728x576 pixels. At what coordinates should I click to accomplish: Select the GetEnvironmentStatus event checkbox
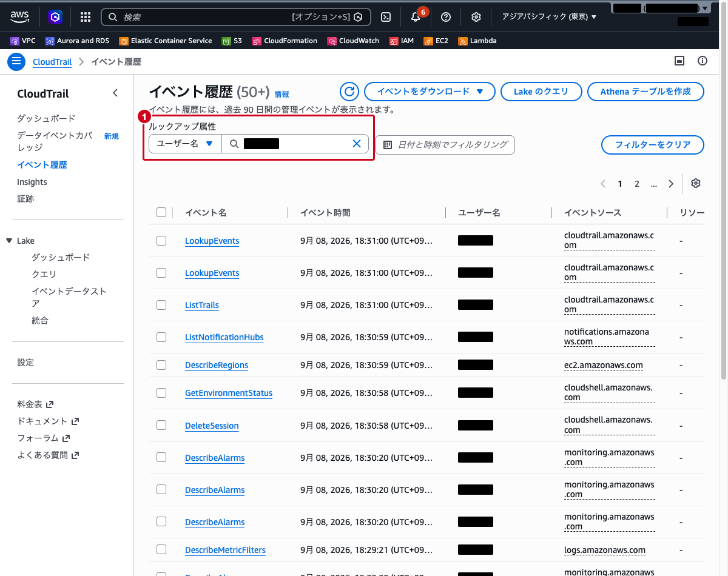[161, 393]
